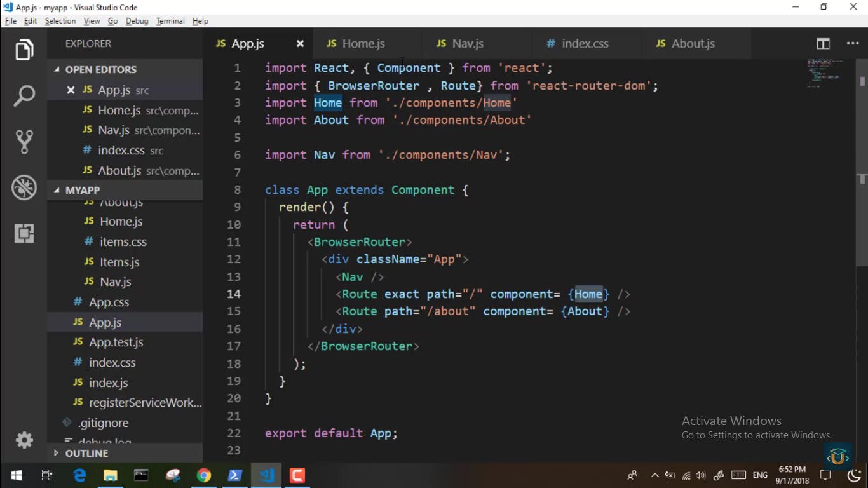Launch Microsoft Edge from taskbar
The height and width of the screenshot is (488, 868).
click(79, 475)
